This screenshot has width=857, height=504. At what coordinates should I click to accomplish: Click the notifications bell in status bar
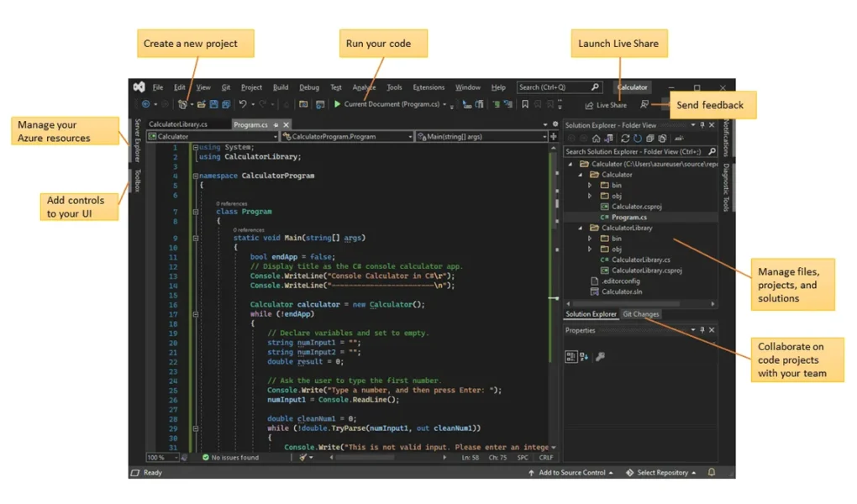711,473
